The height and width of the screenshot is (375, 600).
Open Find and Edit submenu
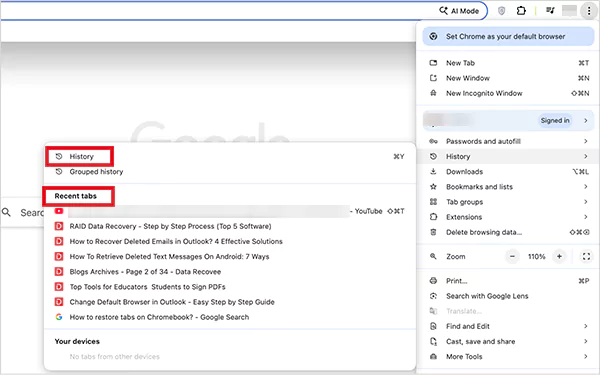pyautogui.click(x=508, y=326)
